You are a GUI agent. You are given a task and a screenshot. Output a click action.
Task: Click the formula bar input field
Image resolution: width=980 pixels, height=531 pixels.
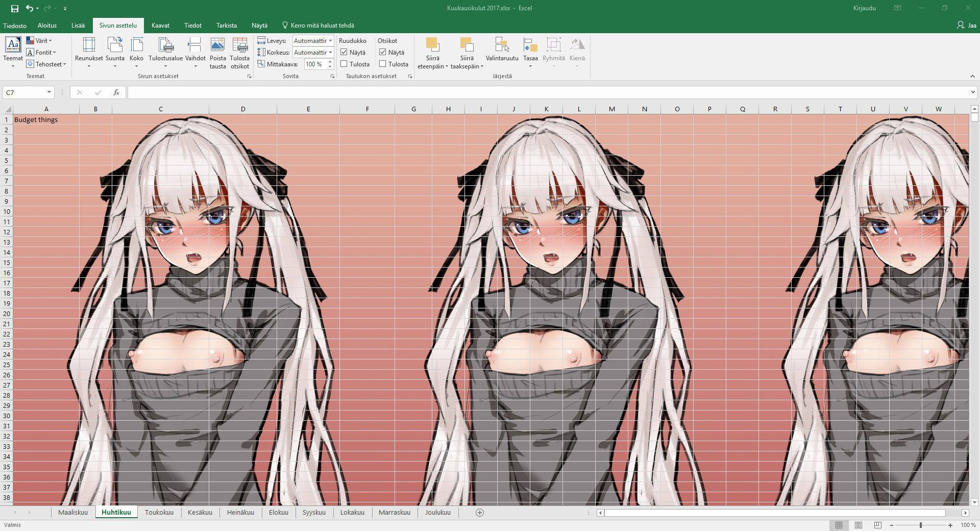548,92
